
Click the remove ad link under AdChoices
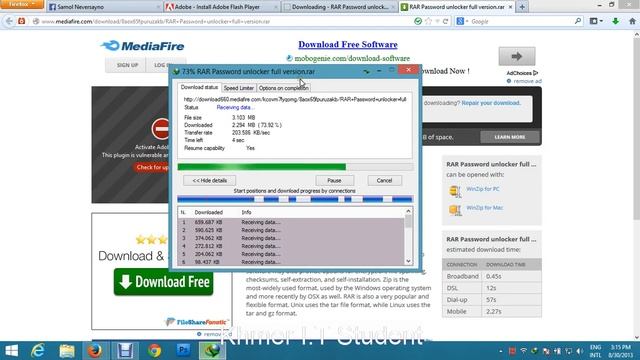coord(527,81)
